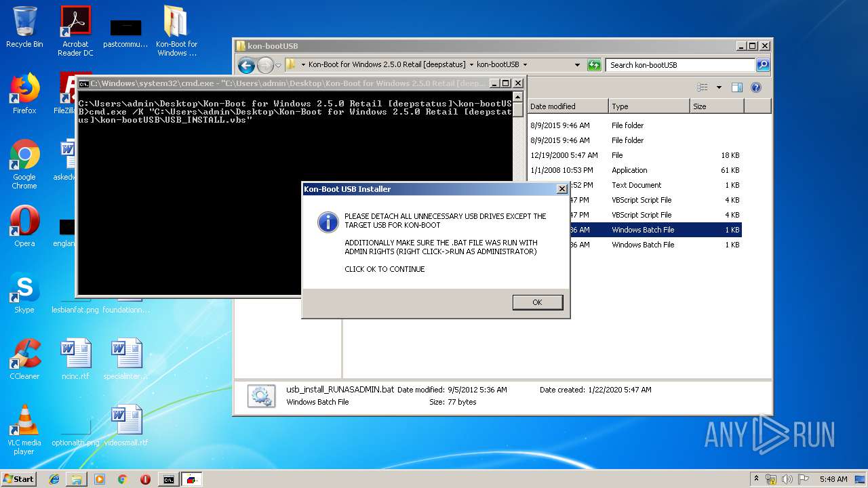
Task: Launch Skype desktop shortcut
Action: [24, 293]
